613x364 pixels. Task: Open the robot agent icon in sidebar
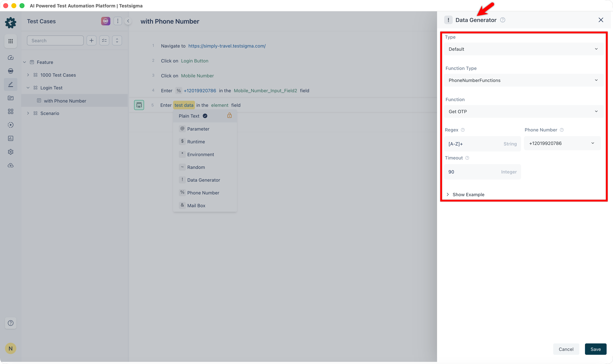pos(10,71)
